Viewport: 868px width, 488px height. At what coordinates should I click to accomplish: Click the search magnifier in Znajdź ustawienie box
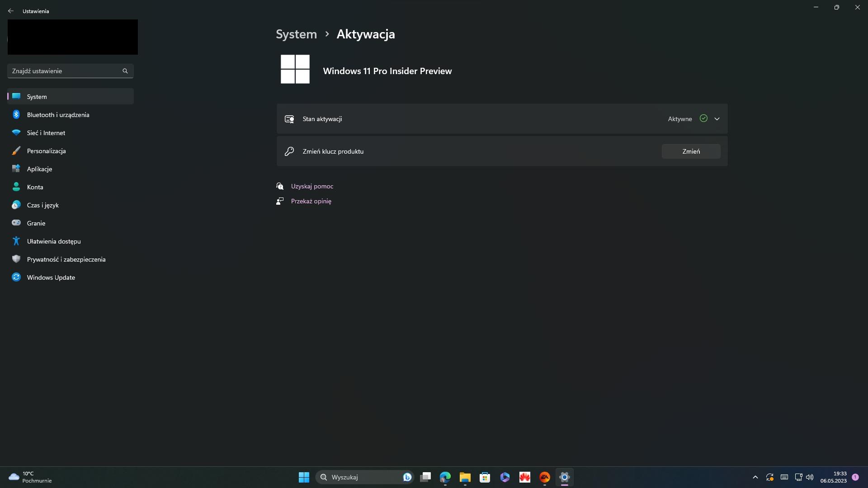[x=125, y=71]
